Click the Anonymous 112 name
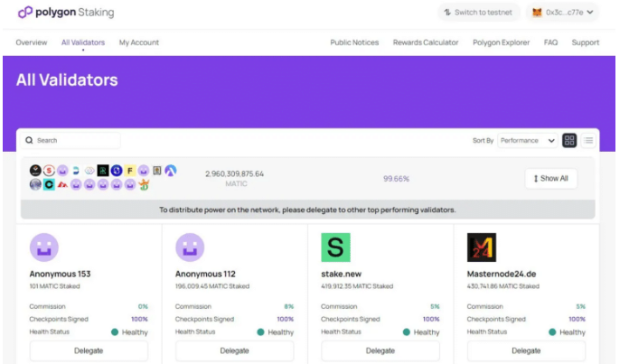The width and height of the screenshot is (629, 364). click(205, 274)
